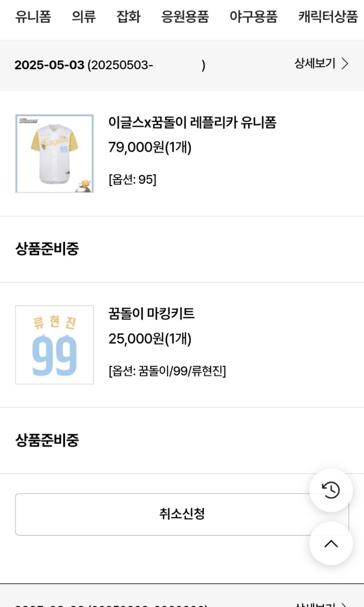Tap the 25,000원 marking kit price

[x=150, y=338]
